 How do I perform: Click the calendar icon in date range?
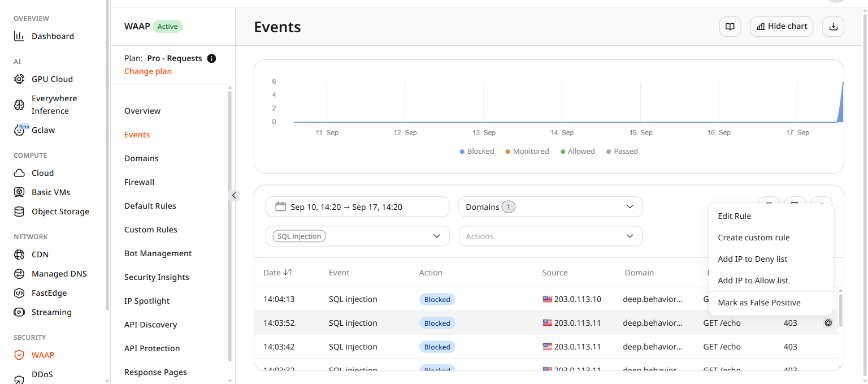(280, 206)
